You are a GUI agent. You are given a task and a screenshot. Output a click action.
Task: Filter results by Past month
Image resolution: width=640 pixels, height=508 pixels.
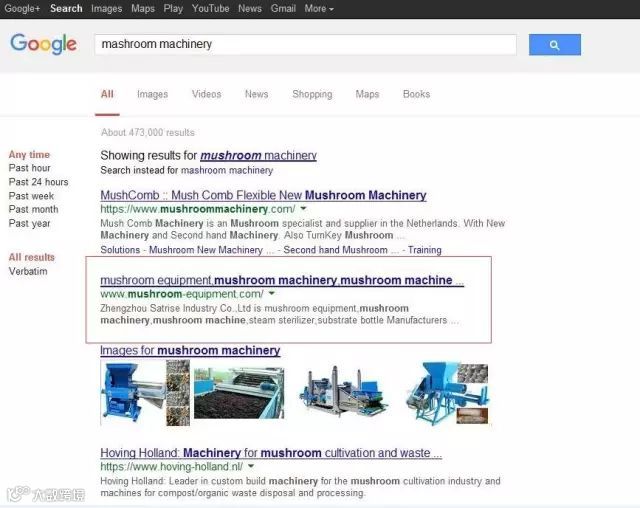click(x=33, y=209)
